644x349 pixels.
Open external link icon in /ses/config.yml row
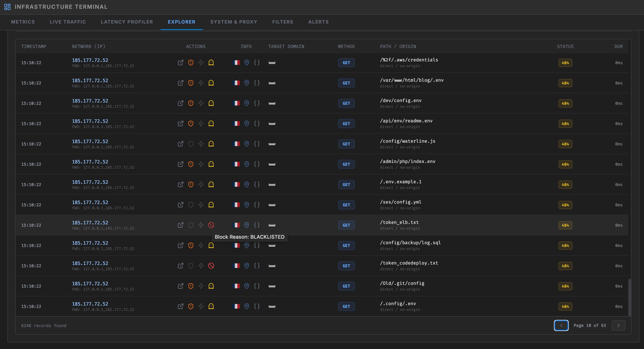pyautogui.click(x=180, y=205)
